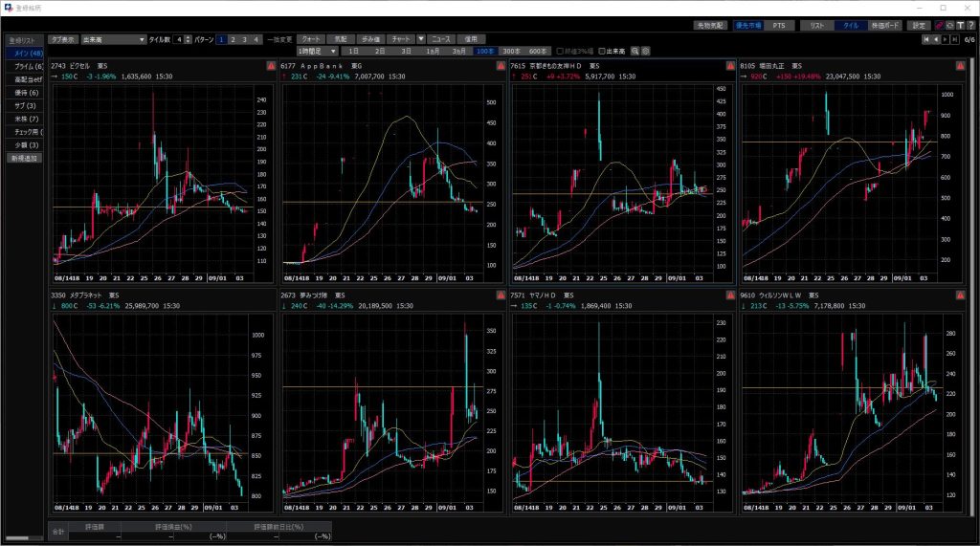Click the magnifier zoom icon beside 出来高 checkbox

click(x=634, y=50)
